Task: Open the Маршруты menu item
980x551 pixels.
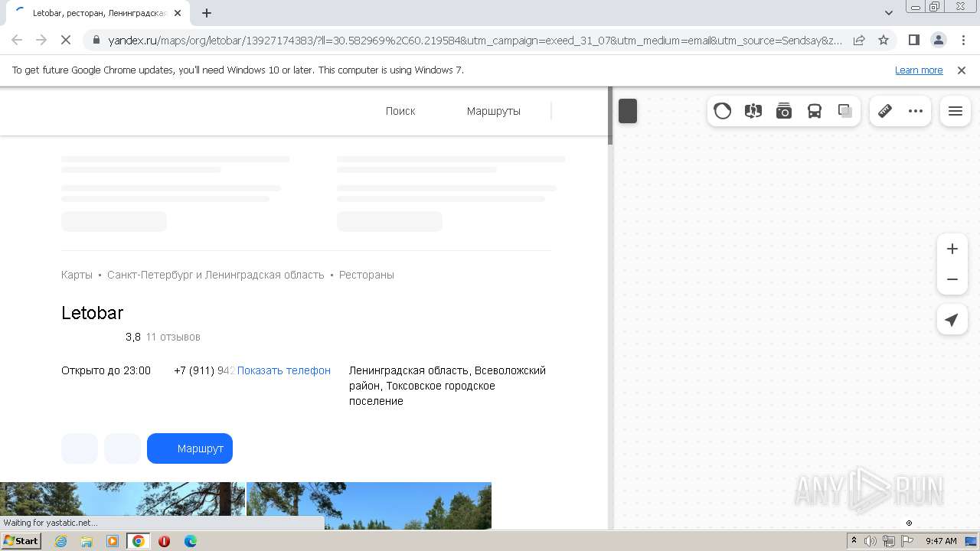Action: (494, 111)
